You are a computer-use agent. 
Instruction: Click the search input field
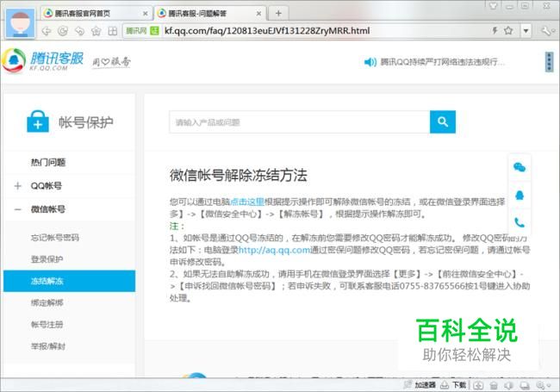click(299, 122)
